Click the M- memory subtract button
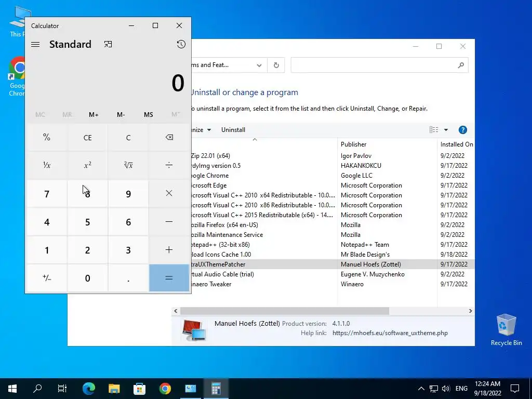The height and width of the screenshot is (399, 532). (121, 115)
